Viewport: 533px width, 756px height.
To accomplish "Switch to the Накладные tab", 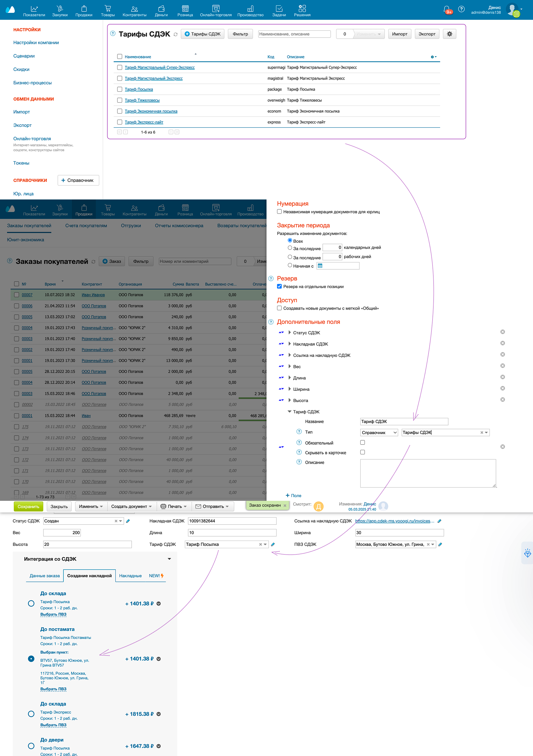I will (x=130, y=576).
